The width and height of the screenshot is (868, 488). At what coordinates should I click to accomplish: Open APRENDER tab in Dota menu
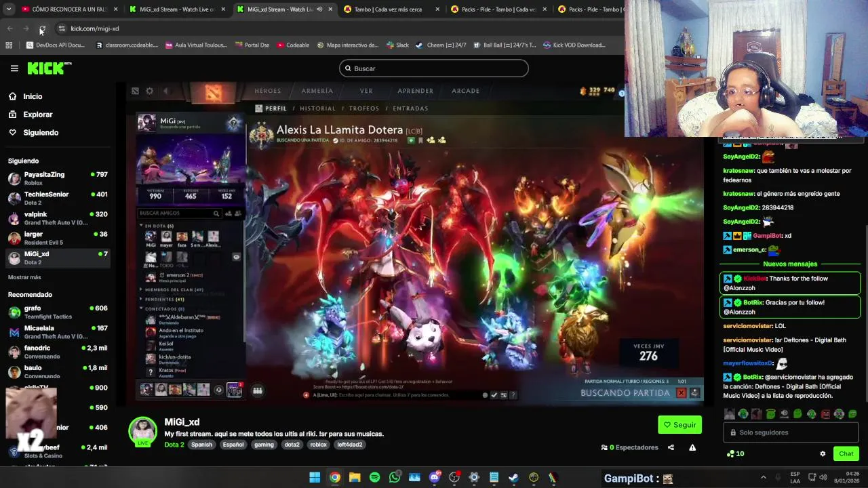click(x=415, y=91)
